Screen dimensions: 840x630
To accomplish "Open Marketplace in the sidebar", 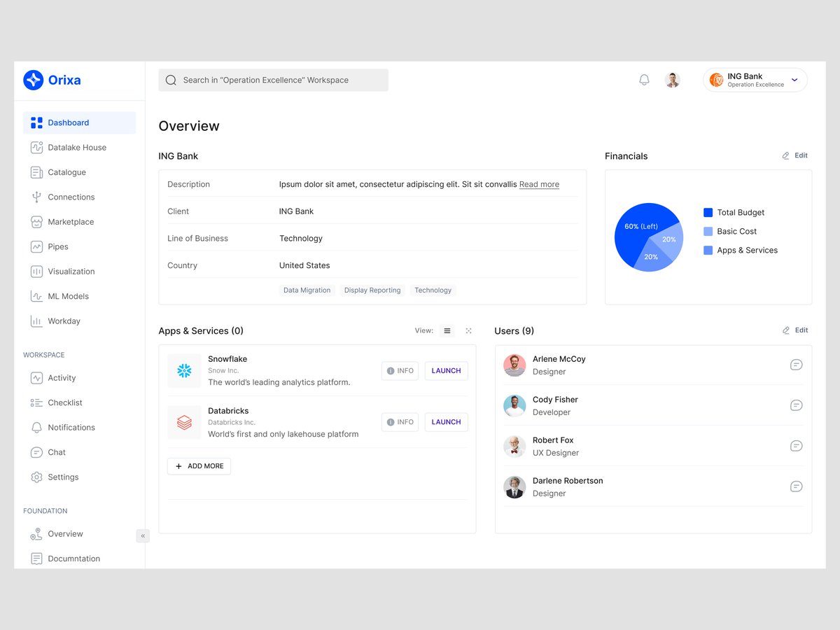I will click(x=79, y=222).
